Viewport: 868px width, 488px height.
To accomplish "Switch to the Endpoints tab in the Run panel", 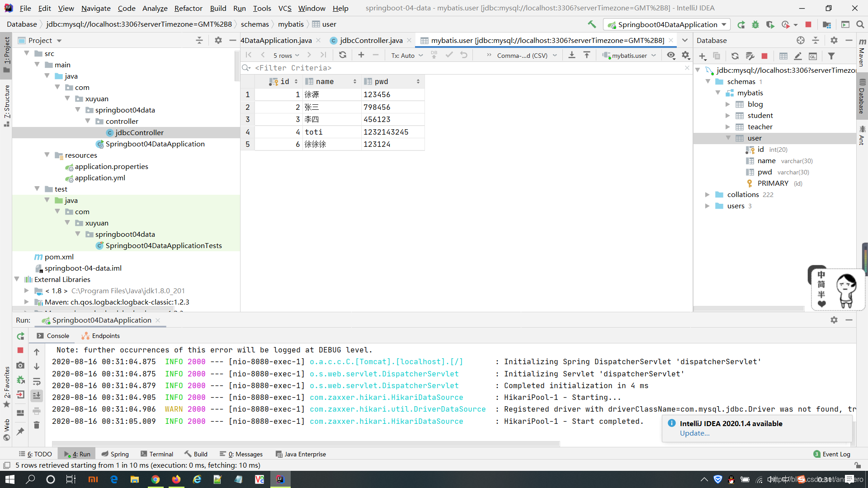I will click(101, 336).
